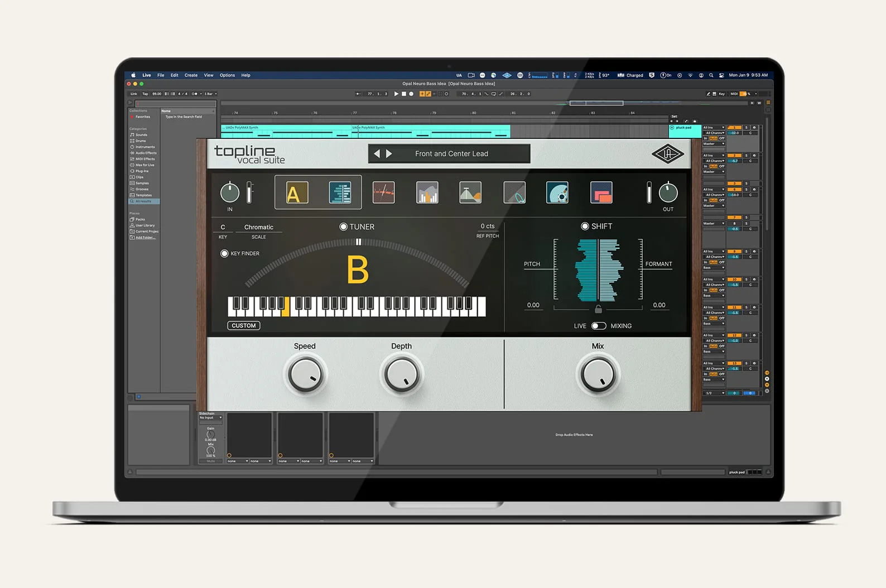Select the teal disc module icon
Image resolution: width=886 pixels, height=588 pixels.
[x=557, y=193]
